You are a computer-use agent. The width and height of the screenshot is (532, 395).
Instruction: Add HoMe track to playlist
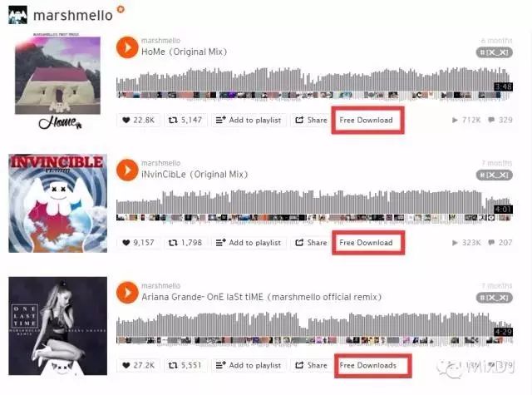(249, 120)
